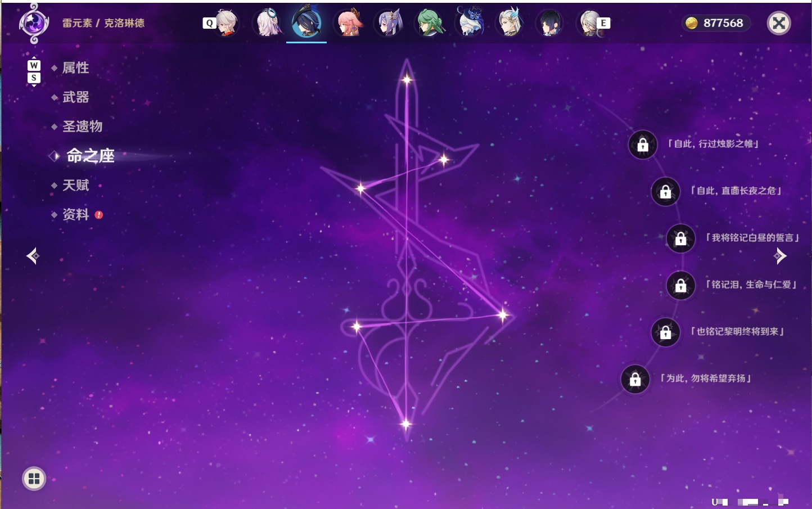Click the W up key indicator

[x=34, y=65]
